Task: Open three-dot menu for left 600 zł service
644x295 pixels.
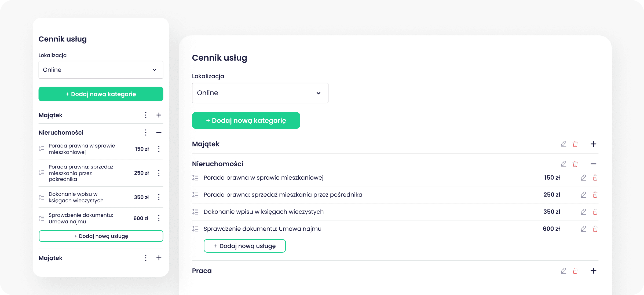Action: pos(159,218)
